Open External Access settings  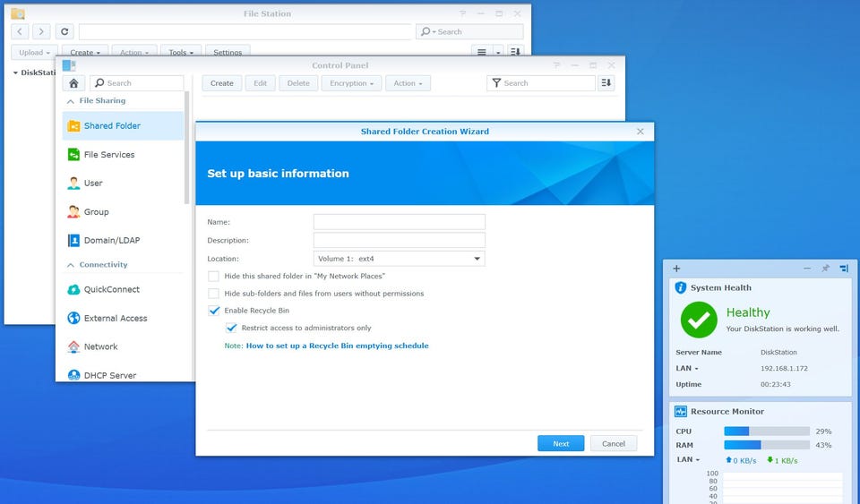pos(115,319)
